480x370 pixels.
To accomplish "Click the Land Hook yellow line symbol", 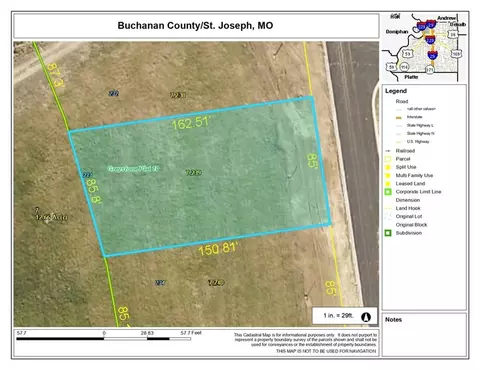I will click(x=388, y=208).
